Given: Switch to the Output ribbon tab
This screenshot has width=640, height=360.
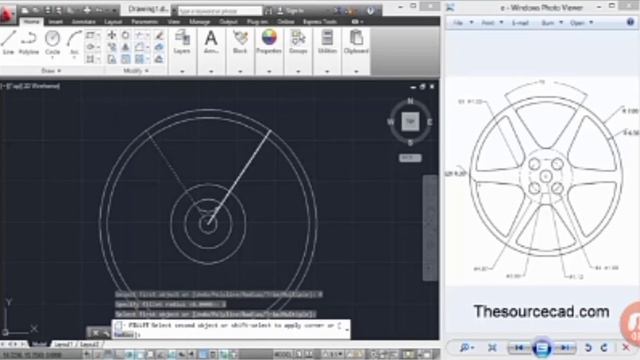Looking at the screenshot, I should [228, 22].
